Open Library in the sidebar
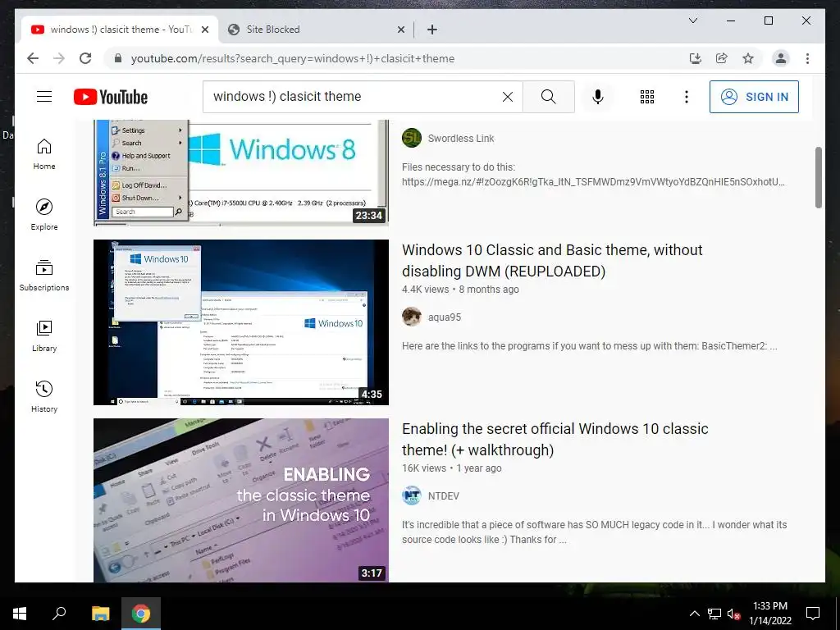Viewport: 840px width, 630px height. tap(44, 336)
